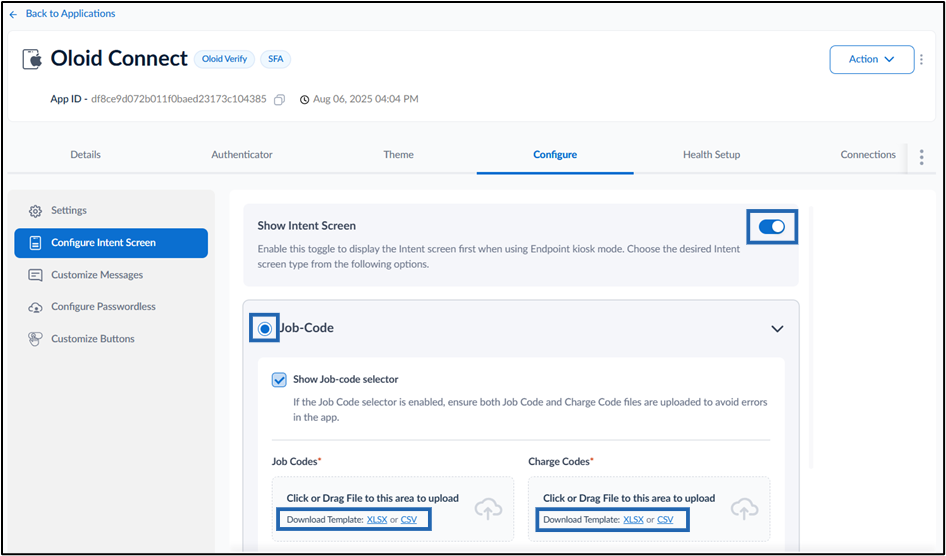Download the Charge Codes XLSX template

[x=633, y=520]
